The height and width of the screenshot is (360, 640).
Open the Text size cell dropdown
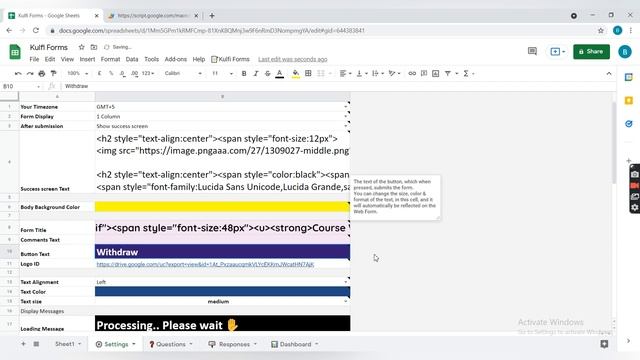(x=346, y=302)
